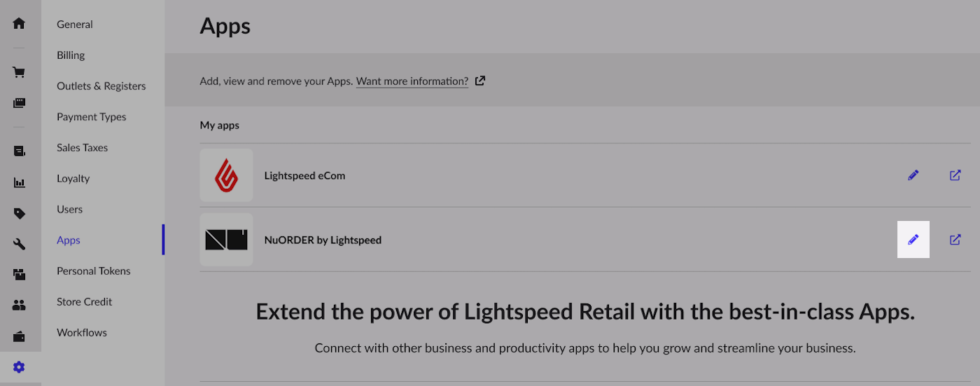Click the Lightspeed eCom logo thumbnail
The height and width of the screenshot is (386, 980).
point(226,176)
